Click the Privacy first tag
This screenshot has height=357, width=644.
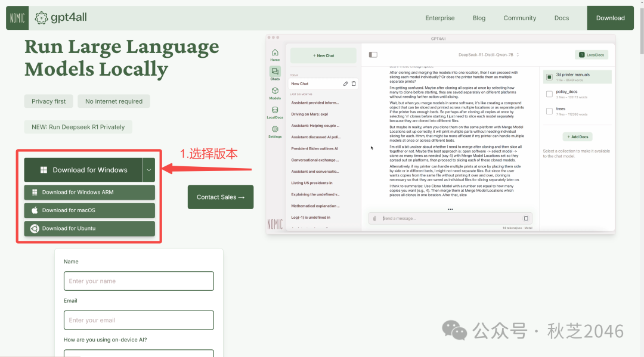click(x=48, y=101)
